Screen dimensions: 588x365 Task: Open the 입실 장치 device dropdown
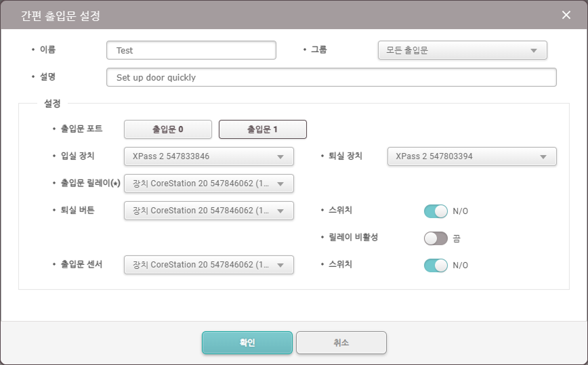point(209,156)
